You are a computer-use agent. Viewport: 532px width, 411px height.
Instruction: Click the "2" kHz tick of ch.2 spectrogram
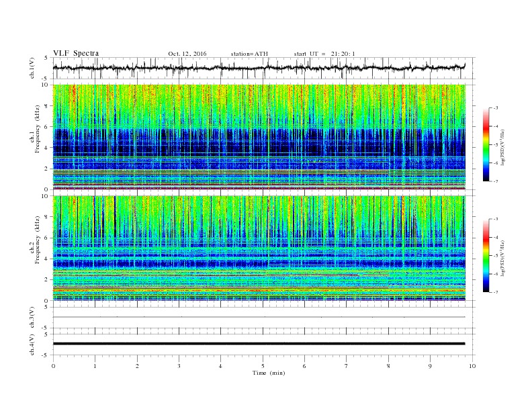pyautogui.click(x=46, y=280)
